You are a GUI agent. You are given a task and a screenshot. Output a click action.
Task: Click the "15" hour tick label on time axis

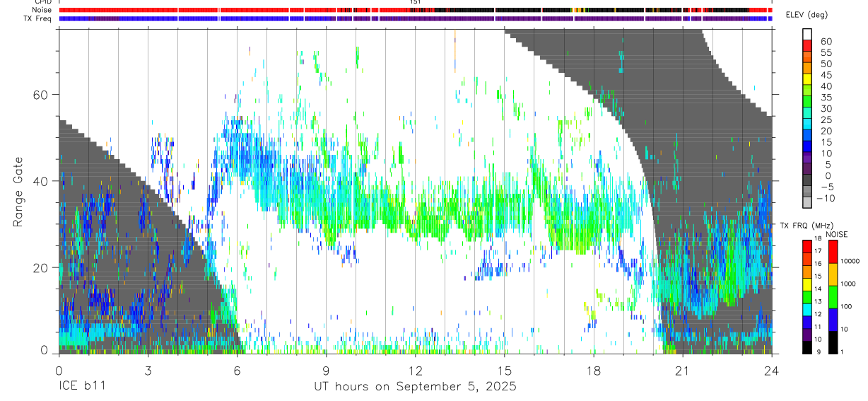505,370
